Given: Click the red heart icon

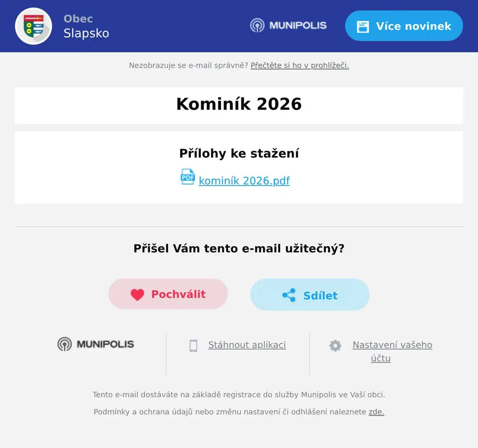Looking at the screenshot, I should pyautogui.click(x=137, y=294).
